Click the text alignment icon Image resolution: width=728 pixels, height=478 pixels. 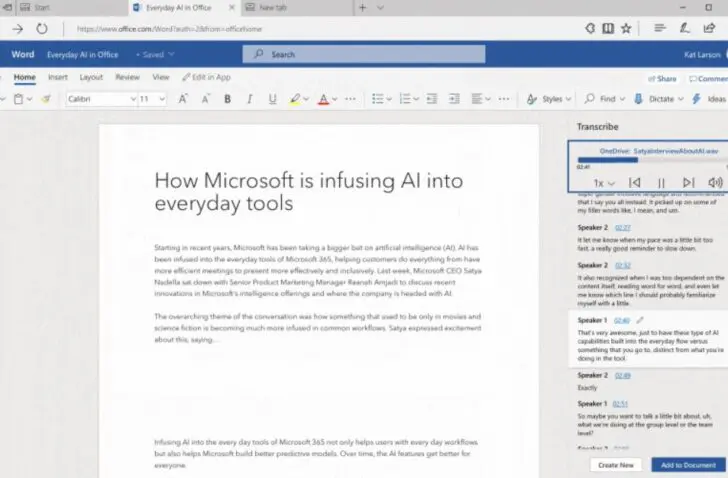476,99
